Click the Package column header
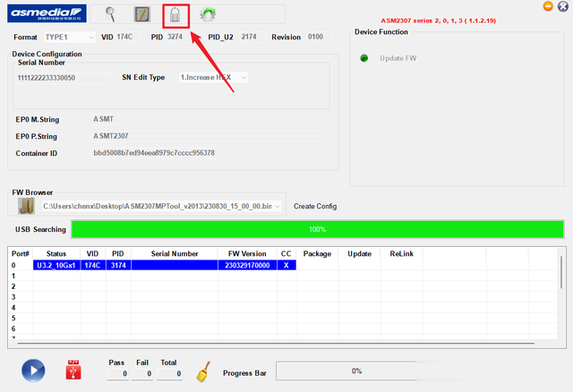Screen dimensions: 573x392 tap(317, 253)
